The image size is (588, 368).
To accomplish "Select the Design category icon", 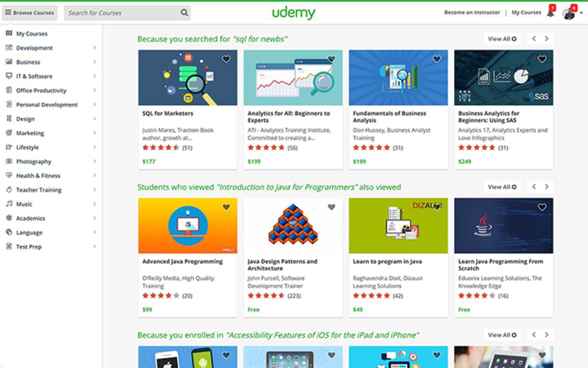I will (9, 119).
